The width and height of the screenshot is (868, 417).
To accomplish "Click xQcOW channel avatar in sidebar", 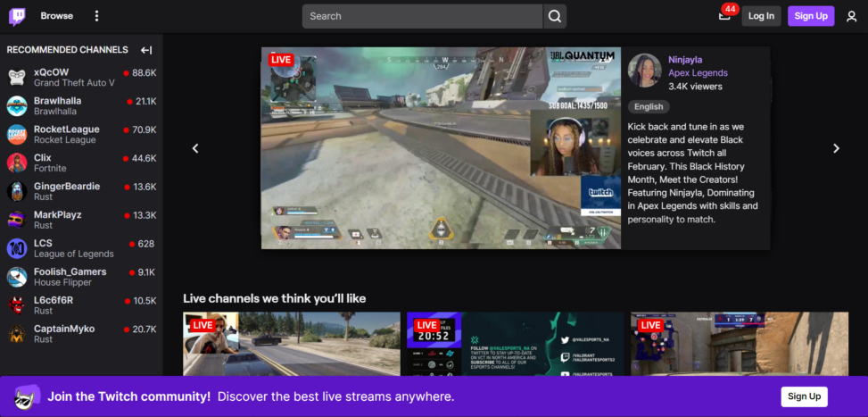I will coord(17,78).
